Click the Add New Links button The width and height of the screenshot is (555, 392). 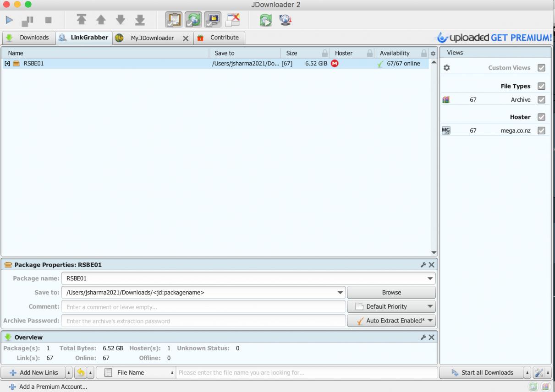pos(33,373)
